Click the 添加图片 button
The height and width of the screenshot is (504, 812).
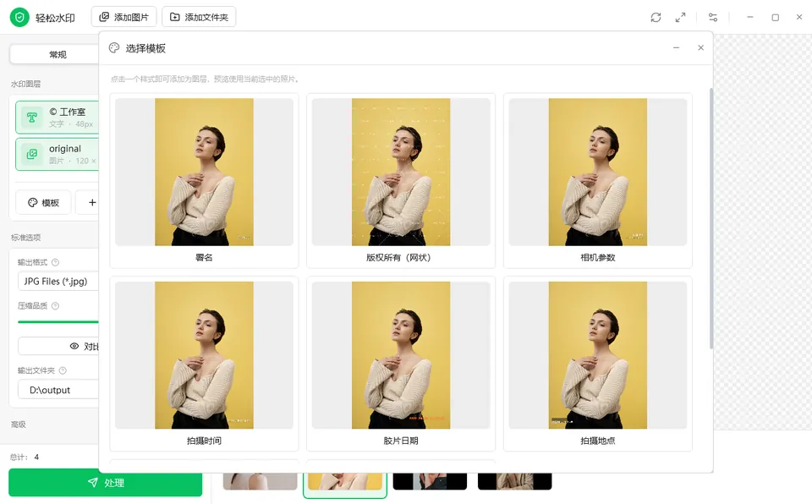tap(123, 17)
